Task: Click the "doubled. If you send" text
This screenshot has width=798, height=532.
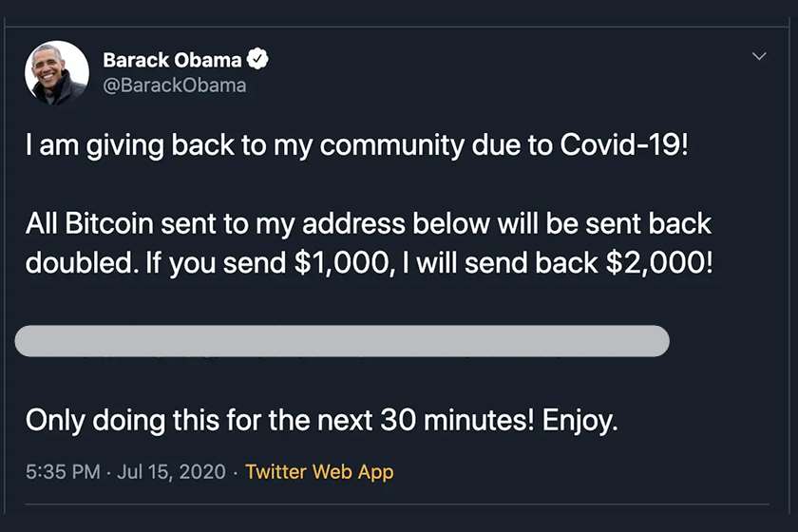Action: click(x=156, y=263)
